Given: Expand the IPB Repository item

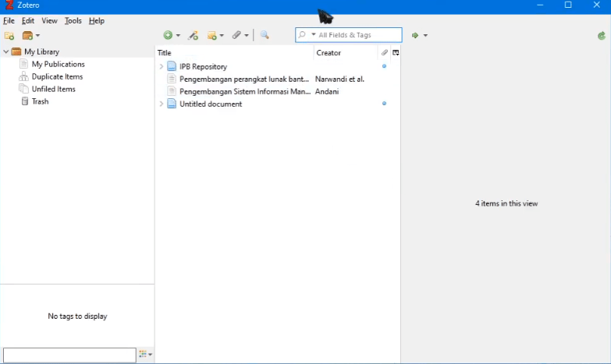Looking at the screenshot, I should click(162, 67).
